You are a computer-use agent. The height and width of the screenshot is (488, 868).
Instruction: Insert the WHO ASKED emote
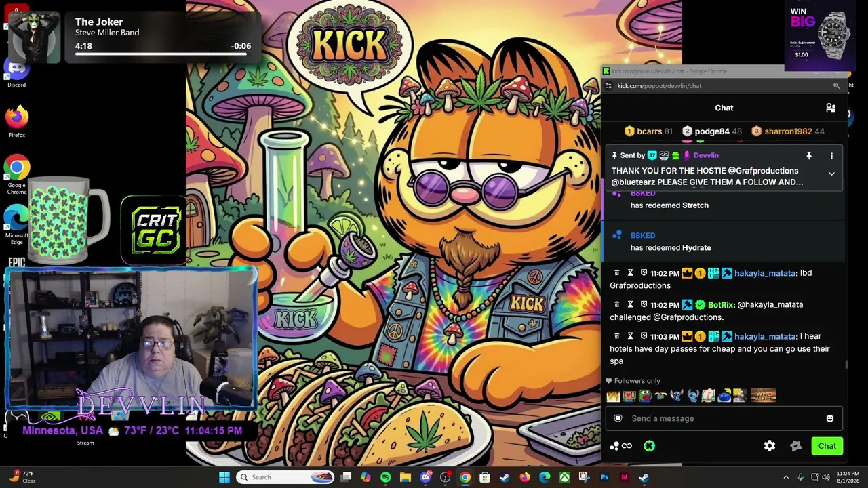[x=763, y=395]
